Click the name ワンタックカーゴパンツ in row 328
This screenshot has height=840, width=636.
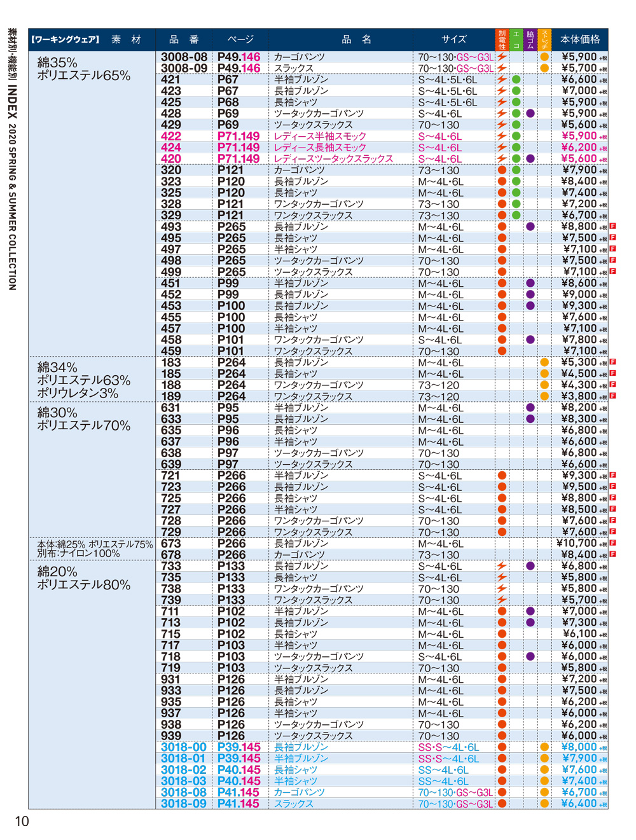(319, 204)
